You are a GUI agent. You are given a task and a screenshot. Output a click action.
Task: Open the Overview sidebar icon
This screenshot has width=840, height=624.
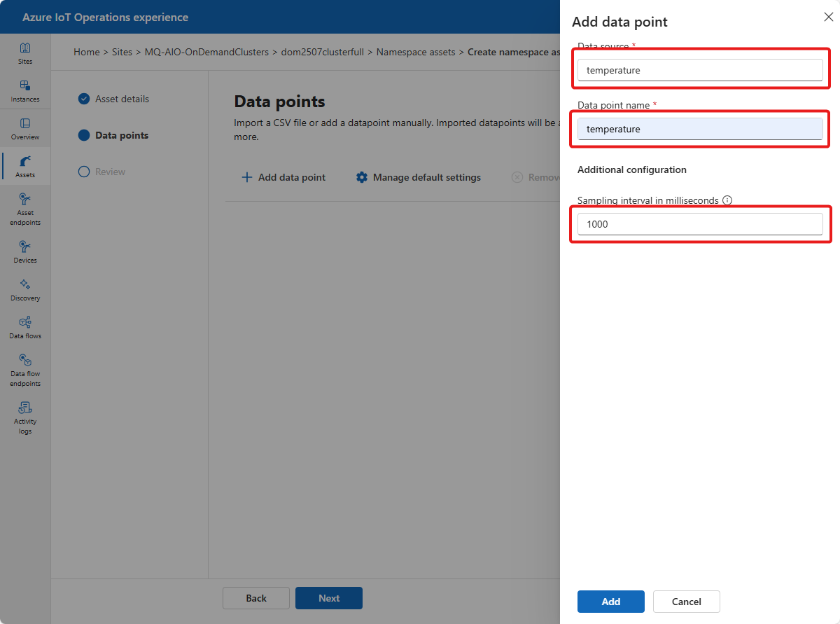coord(25,129)
